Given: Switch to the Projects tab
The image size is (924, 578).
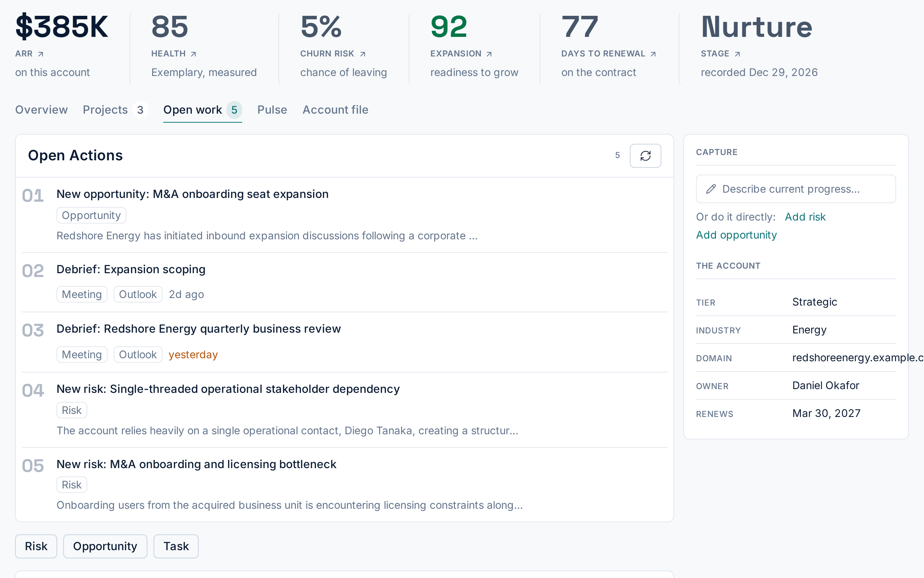Looking at the screenshot, I should click(x=115, y=110).
